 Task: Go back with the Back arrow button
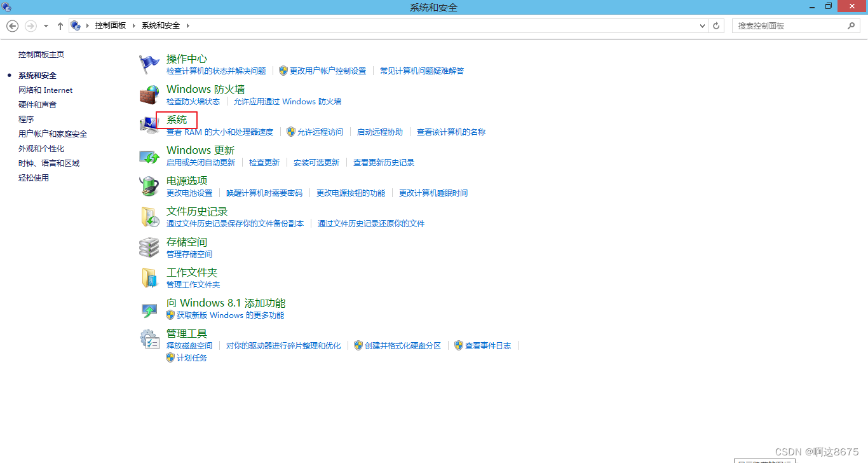coord(12,25)
